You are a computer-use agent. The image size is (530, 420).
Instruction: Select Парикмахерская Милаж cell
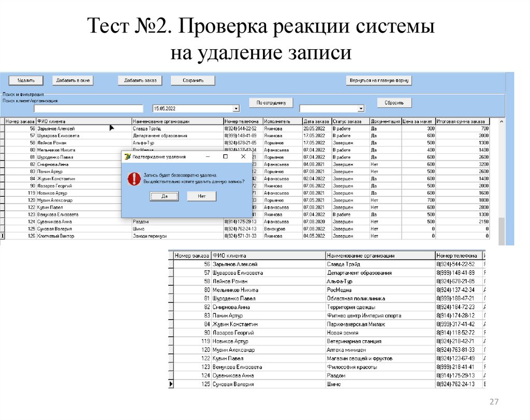click(380, 324)
